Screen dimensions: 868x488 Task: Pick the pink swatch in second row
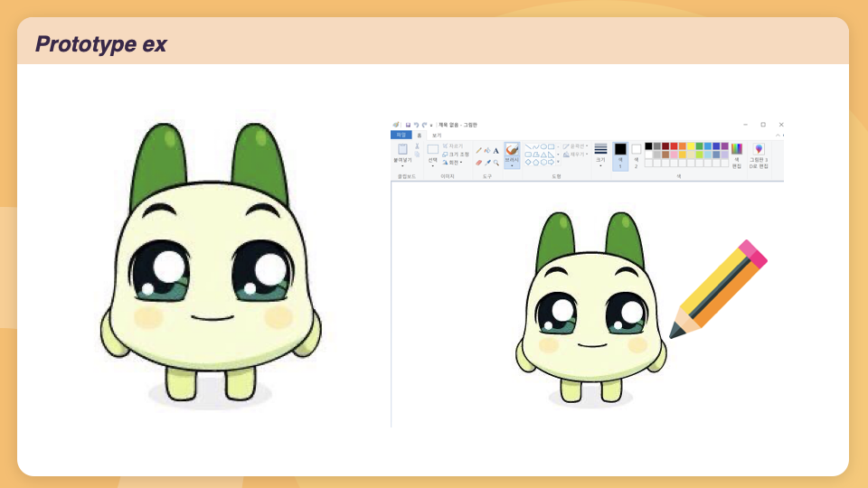tap(674, 155)
